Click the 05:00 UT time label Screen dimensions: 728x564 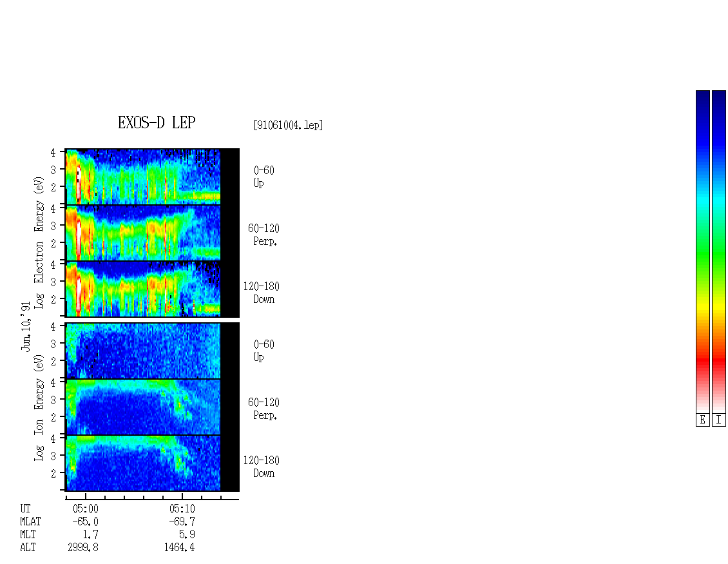pyautogui.click(x=86, y=509)
